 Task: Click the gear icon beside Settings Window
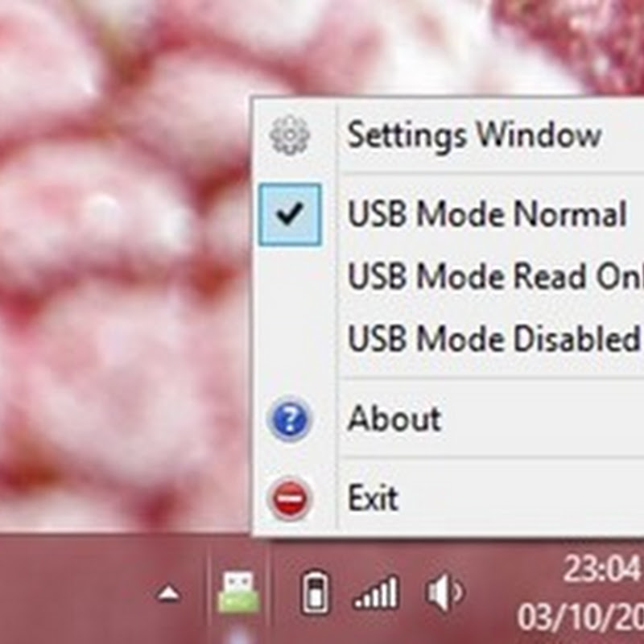point(290,135)
